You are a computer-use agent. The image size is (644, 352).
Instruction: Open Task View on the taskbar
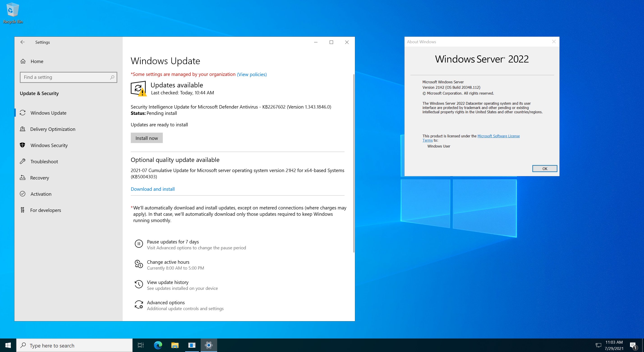[140, 345]
